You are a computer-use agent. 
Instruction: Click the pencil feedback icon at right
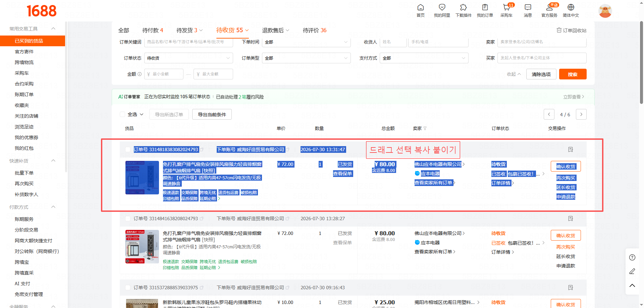pyautogui.click(x=632, y=271)
